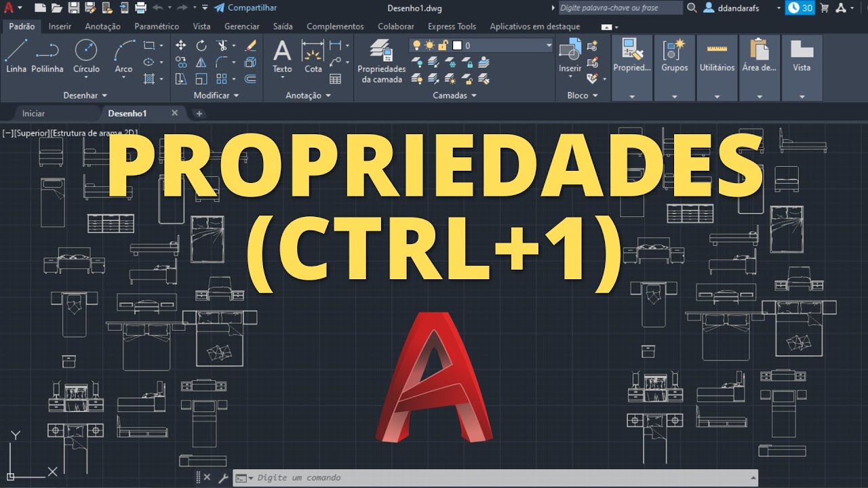The width and height of the screenshot is (868, 488).
Task: Toggle layer lock padlock icon
Action: [x=442, y=45]
